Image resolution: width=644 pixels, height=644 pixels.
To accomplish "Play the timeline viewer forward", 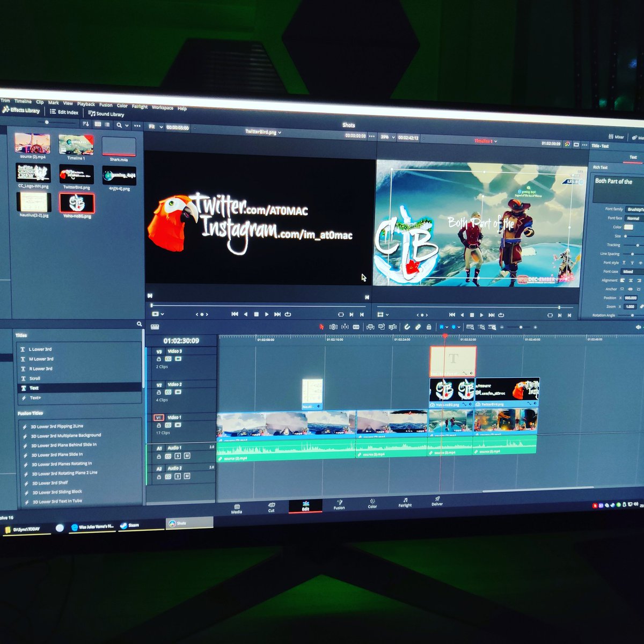I will pyautogui.click(x=481, y=315).
